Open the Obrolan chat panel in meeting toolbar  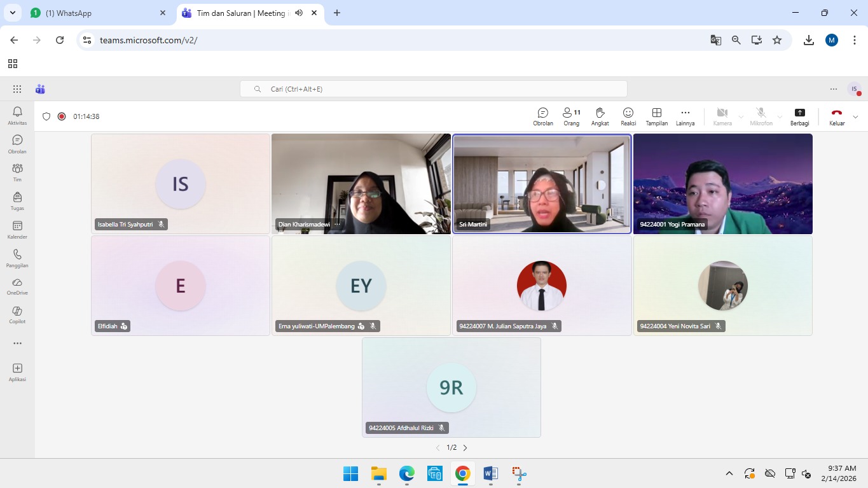[x=542, y=116]
